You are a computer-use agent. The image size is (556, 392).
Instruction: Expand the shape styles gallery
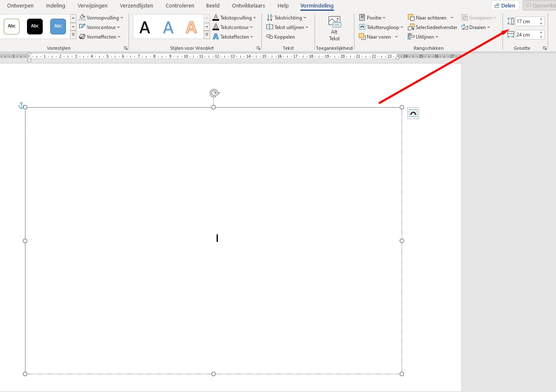(73, 35)
